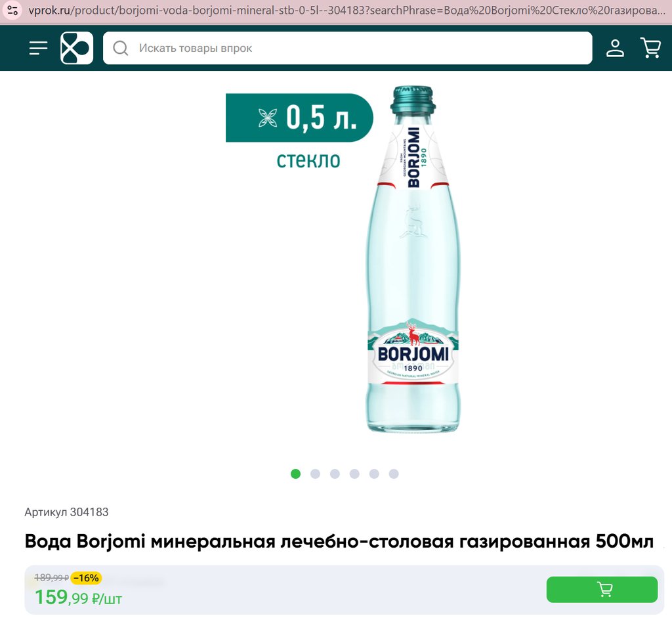Open the shopping cart in header
This screenshot has height=618, width=672.
pyautogui.click(x=650, y=47)
